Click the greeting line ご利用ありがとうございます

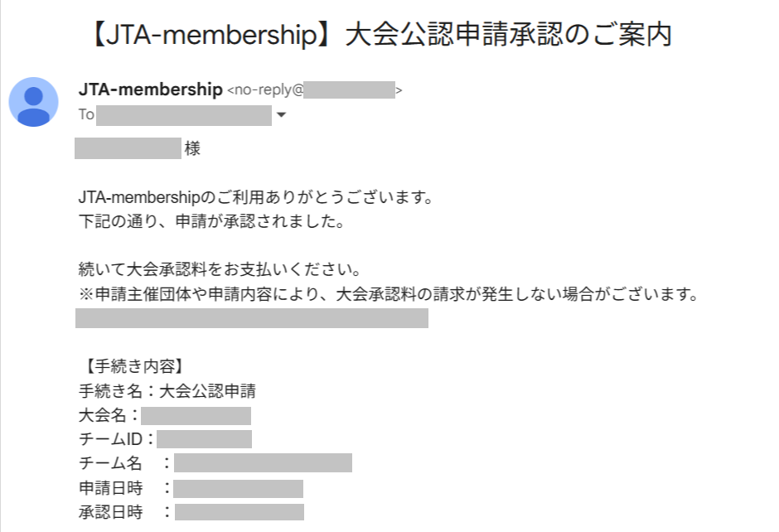pyautogui.click(x=256, y=198)
